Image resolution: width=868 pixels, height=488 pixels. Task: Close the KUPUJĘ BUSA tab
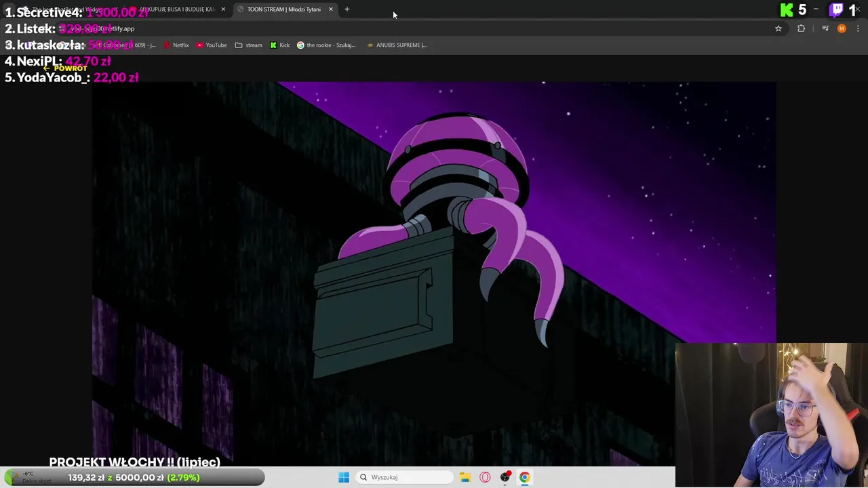tap(222, 9)
